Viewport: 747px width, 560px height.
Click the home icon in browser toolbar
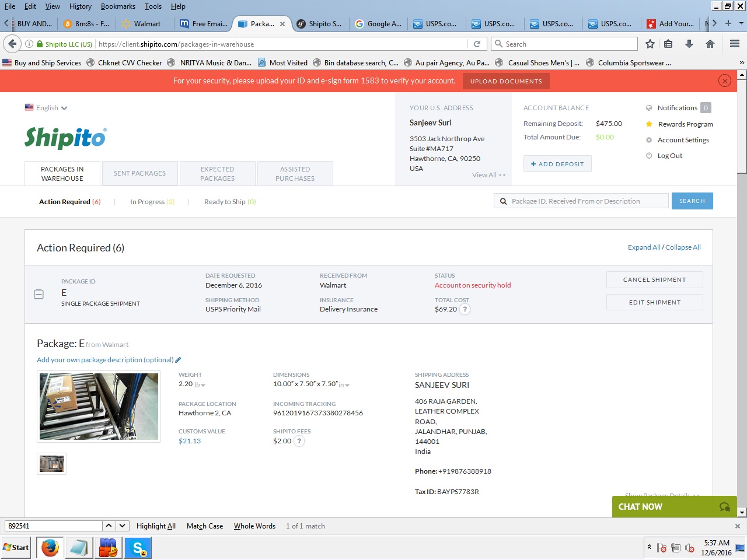(710, 44)
